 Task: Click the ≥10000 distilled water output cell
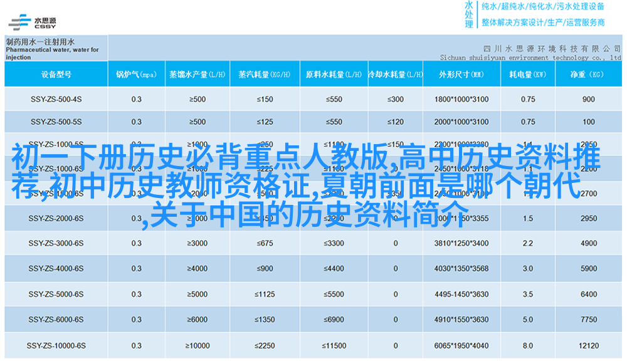pyautogui.click(x=197, y=346)
